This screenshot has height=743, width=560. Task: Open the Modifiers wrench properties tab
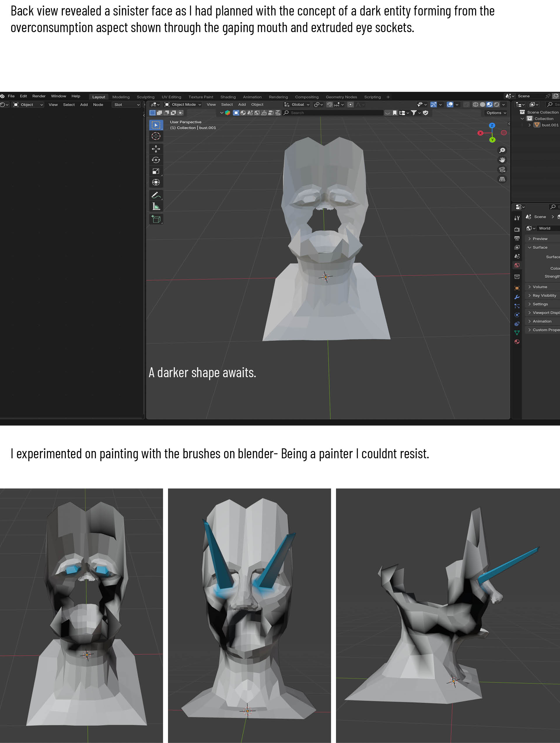(517, 297)
